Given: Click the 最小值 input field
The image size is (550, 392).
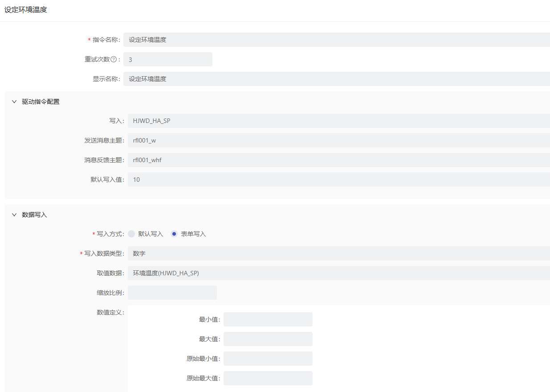Looking at the screenshot, I should [268, 319].
